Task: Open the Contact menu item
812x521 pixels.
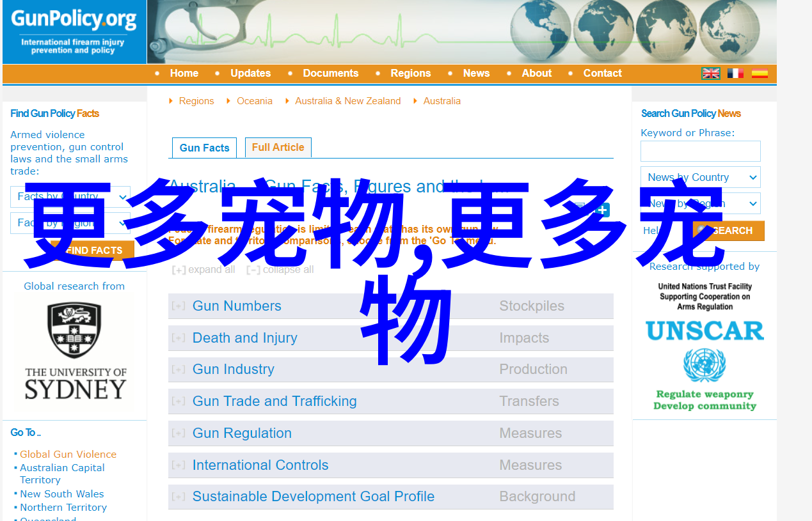Action: tap(603, 74)
